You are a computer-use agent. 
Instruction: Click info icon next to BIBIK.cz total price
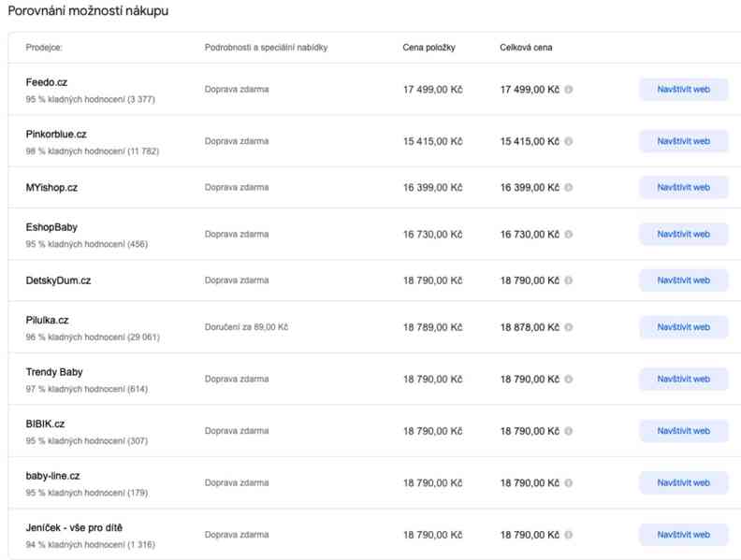pyautogui.click(x=569, y=431)
